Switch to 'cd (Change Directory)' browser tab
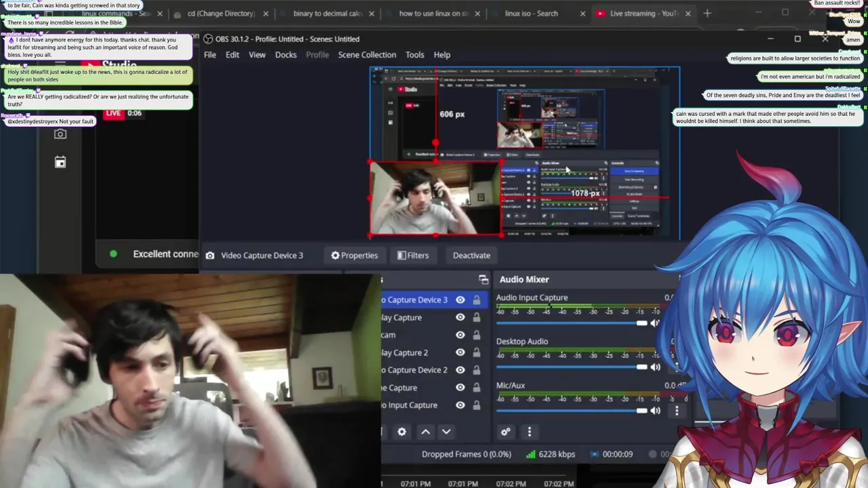The image size is (868, 488). tap(222, 14)
